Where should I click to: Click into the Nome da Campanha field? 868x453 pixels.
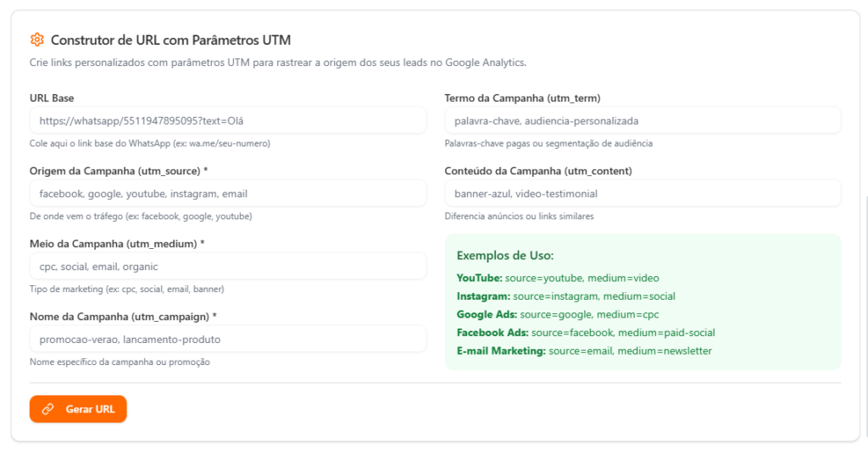pyautogui.click(x=227, y=340)
